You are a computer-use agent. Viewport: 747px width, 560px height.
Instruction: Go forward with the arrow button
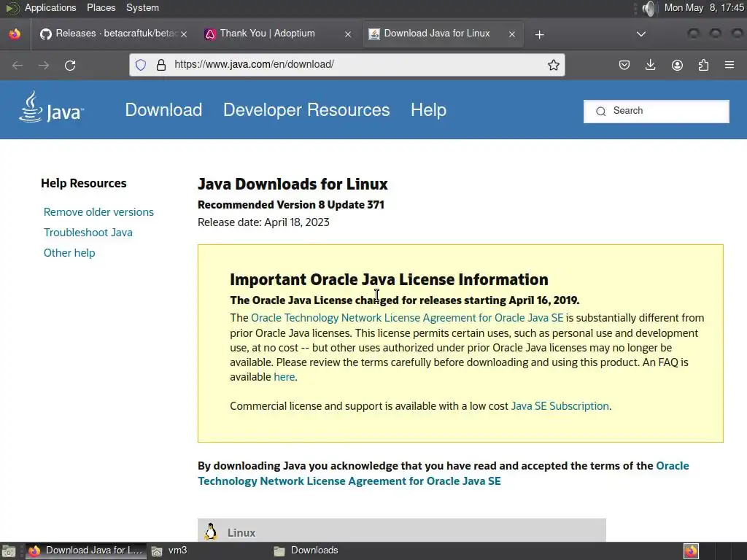[x=44, y=65]
